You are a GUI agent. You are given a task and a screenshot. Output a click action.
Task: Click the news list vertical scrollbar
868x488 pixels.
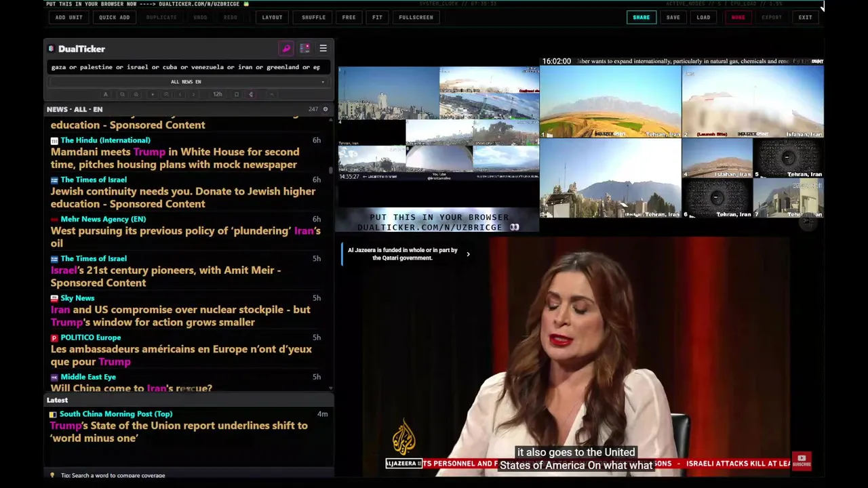[x=331, y=169]
